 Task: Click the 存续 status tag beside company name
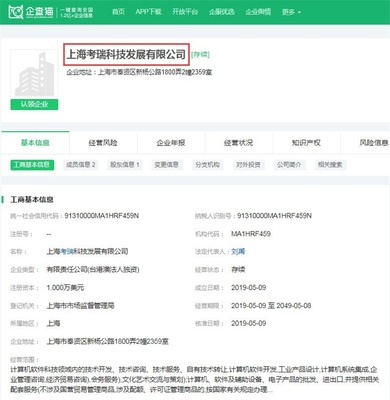tap(200, 54)
